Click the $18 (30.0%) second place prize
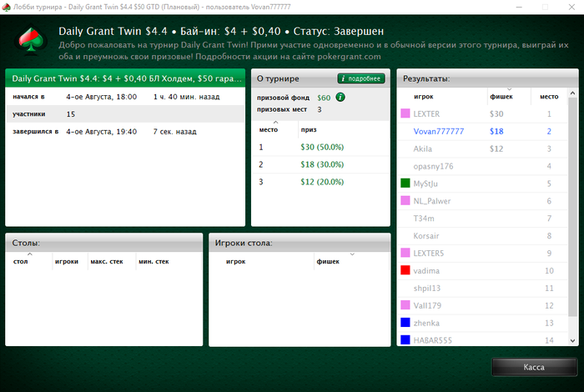The image size is (584, 392). click(322, 164)
